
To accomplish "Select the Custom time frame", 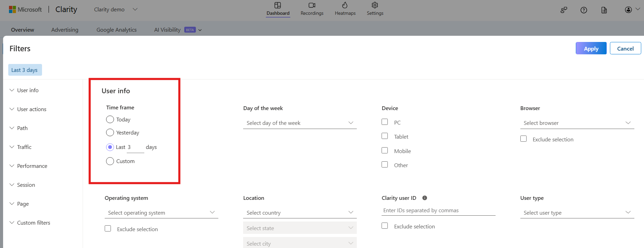I will tap(110, 161).
